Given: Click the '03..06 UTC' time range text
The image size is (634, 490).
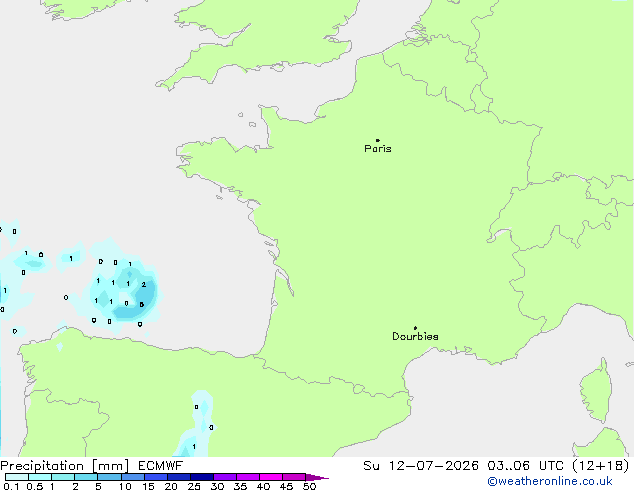Looking at the screenshot, I should tap(525, 466).
